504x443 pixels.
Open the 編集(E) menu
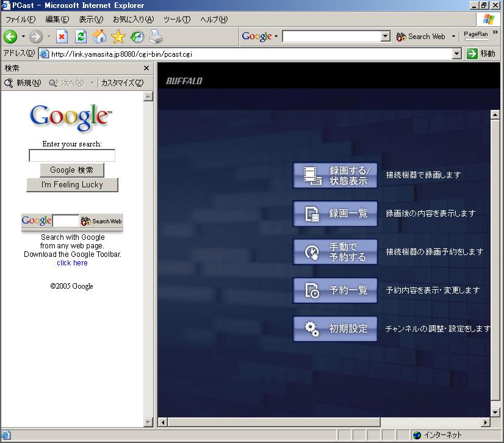[x=57, y=20]
